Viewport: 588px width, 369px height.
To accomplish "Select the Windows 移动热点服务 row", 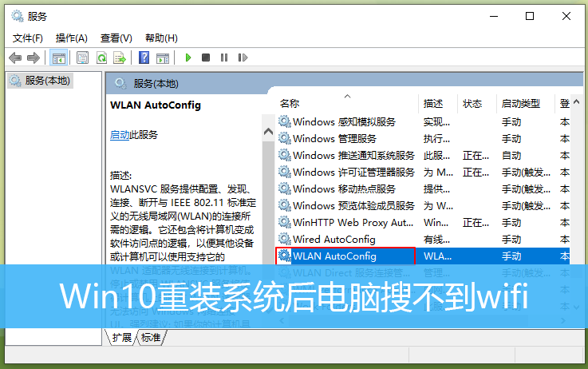I will (x=424, y=189).
